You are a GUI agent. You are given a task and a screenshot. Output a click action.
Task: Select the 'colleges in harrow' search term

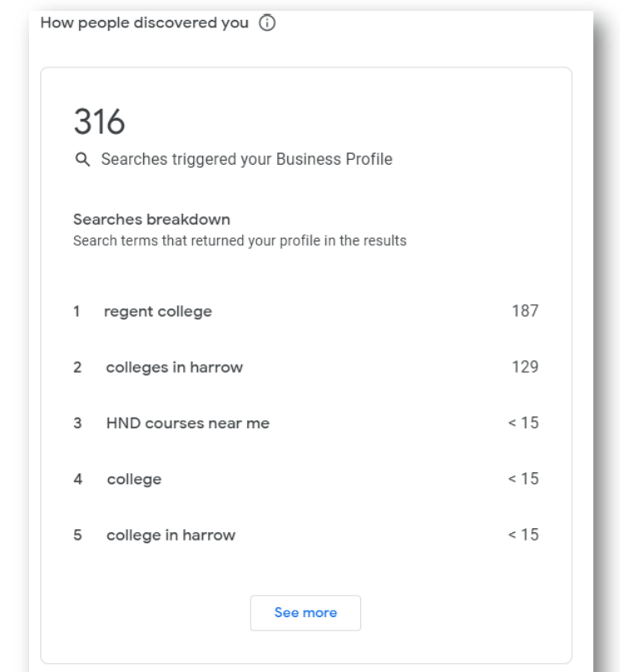174,368
